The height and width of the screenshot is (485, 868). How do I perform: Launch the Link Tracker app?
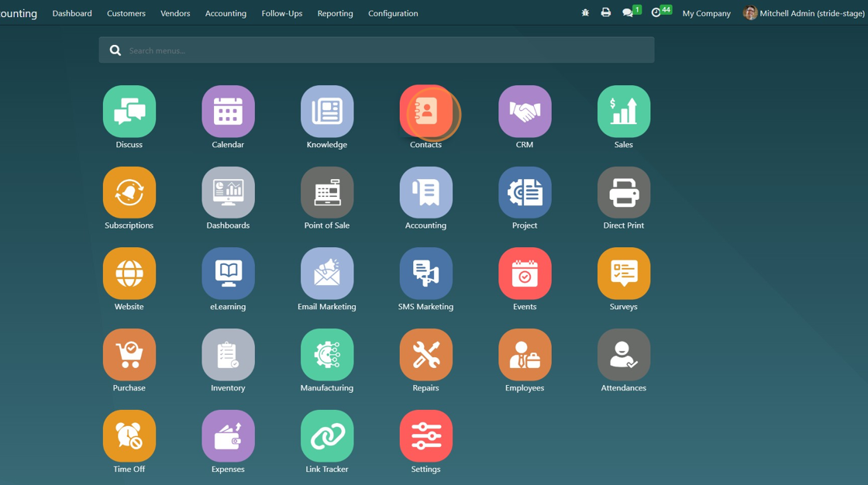326,436
